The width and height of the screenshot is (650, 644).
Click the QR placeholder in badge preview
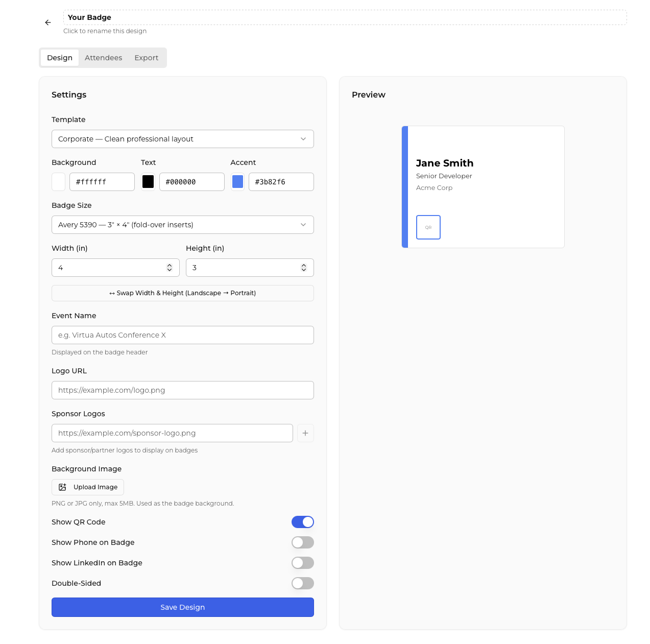point(428,227)
